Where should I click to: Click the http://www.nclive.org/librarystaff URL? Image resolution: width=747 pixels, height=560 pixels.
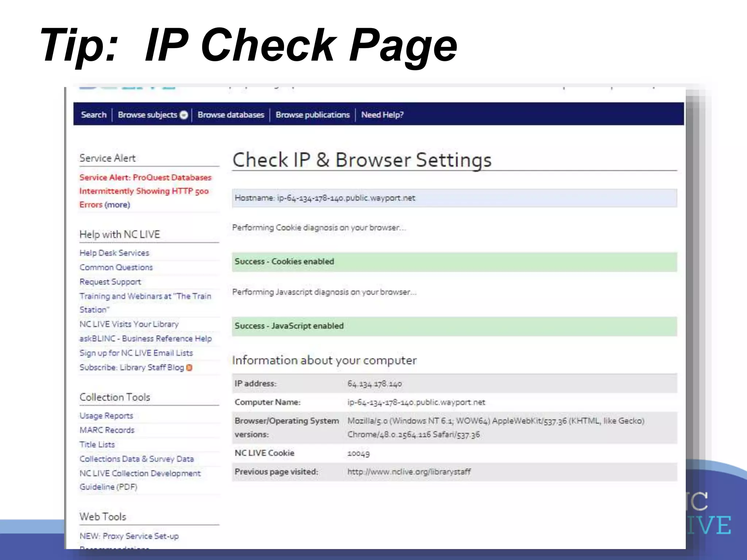click(x=409, y=472)
